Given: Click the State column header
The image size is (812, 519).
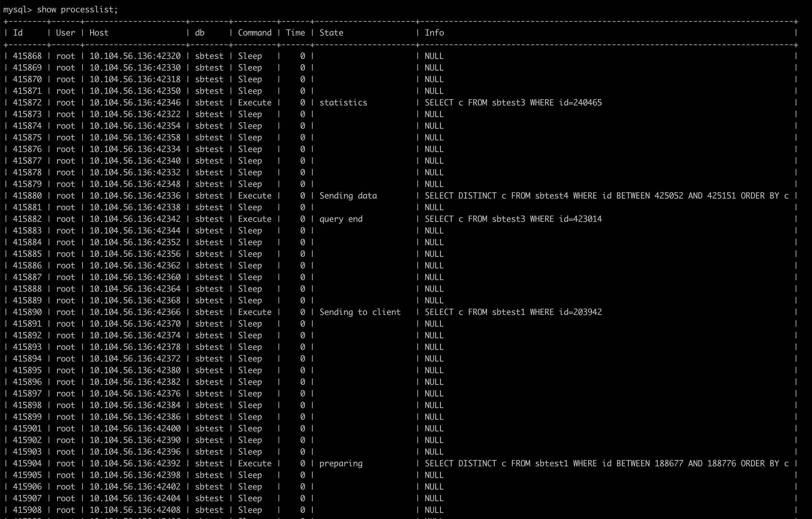Looking at the screenshot, I should point(331,33).
